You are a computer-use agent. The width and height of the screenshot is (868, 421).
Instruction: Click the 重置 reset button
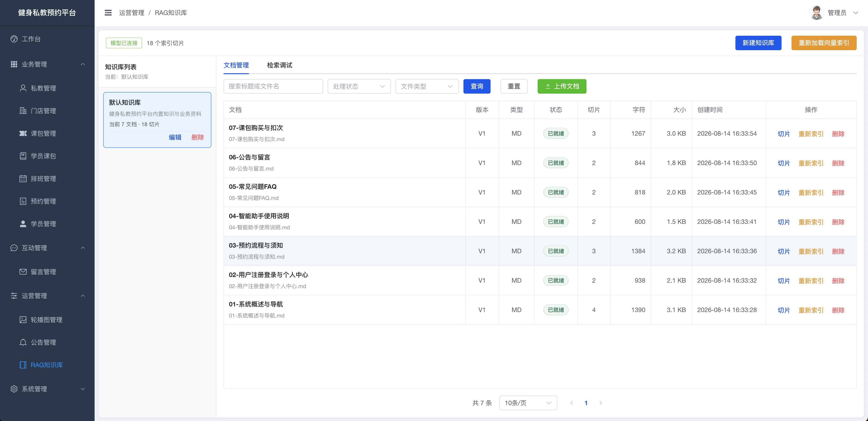(514, 86)
